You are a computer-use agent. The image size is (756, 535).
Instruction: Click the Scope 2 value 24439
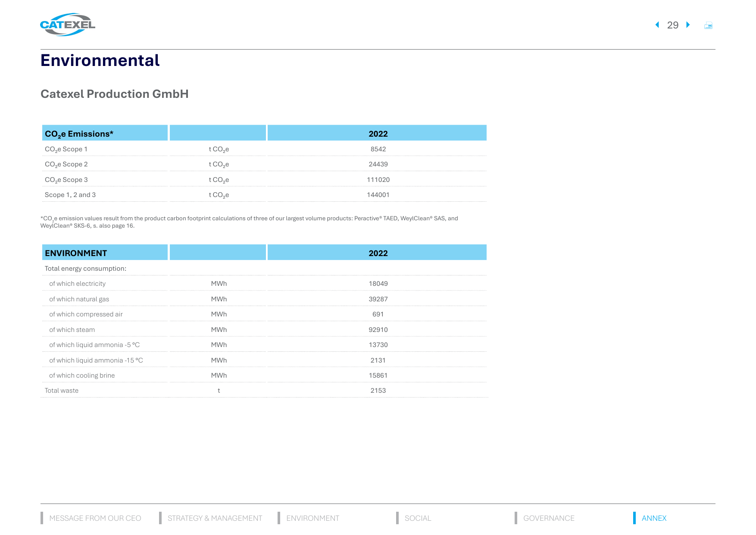click(378, 164)
